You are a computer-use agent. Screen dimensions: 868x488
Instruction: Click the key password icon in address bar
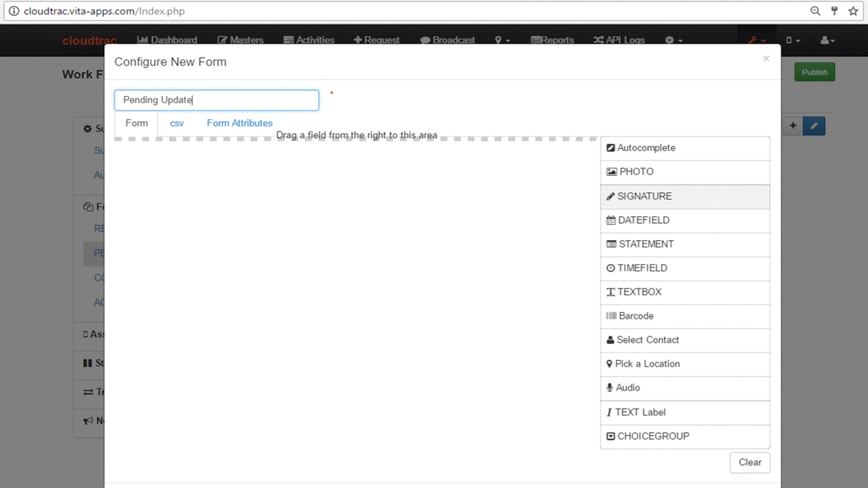click(x=835, y=11)
